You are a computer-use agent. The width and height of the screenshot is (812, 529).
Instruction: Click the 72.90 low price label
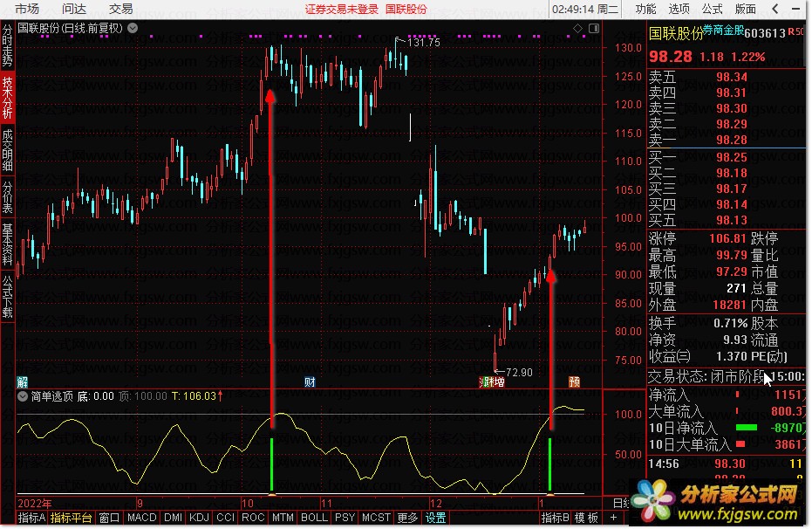pos(519,373)
